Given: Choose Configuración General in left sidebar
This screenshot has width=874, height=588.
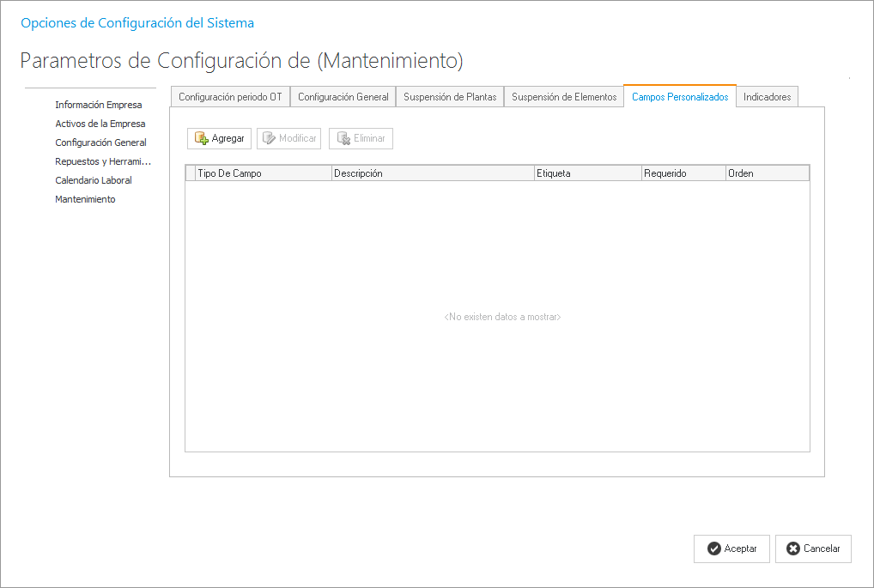Looking at the screenshot, I should (100, 142).
